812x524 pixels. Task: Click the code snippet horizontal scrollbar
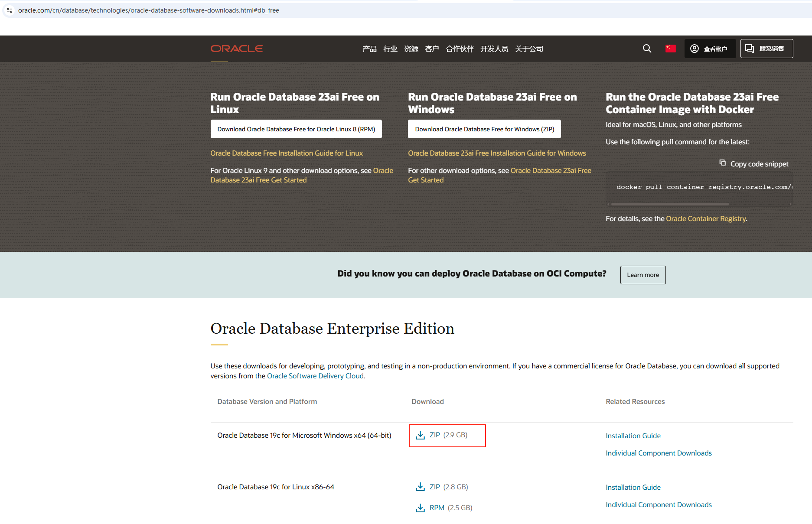(x=670, y=204)
